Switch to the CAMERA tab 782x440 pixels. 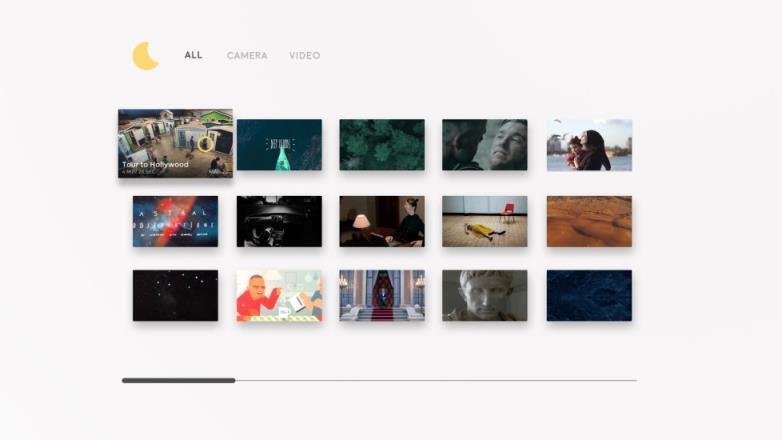pyautogui.click(x=247, y=56)
